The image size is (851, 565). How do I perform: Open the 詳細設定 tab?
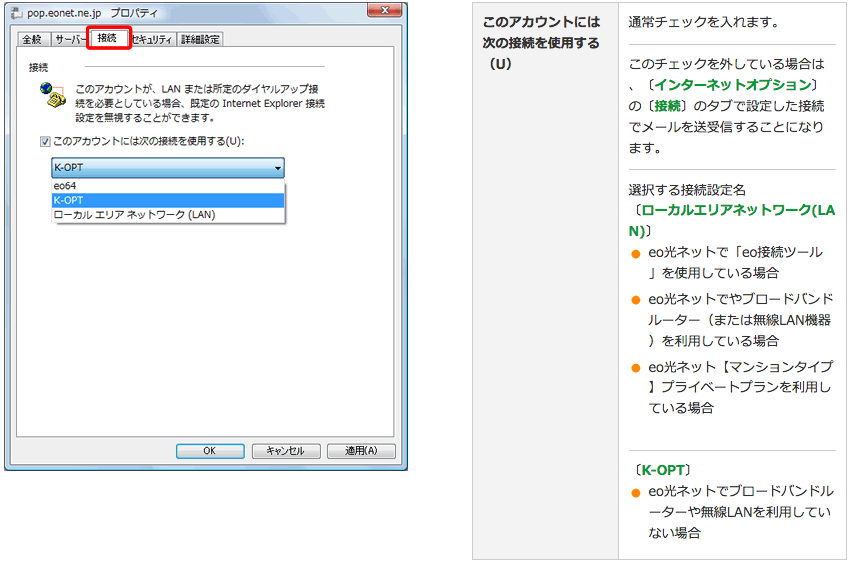[x=200, y=40]
